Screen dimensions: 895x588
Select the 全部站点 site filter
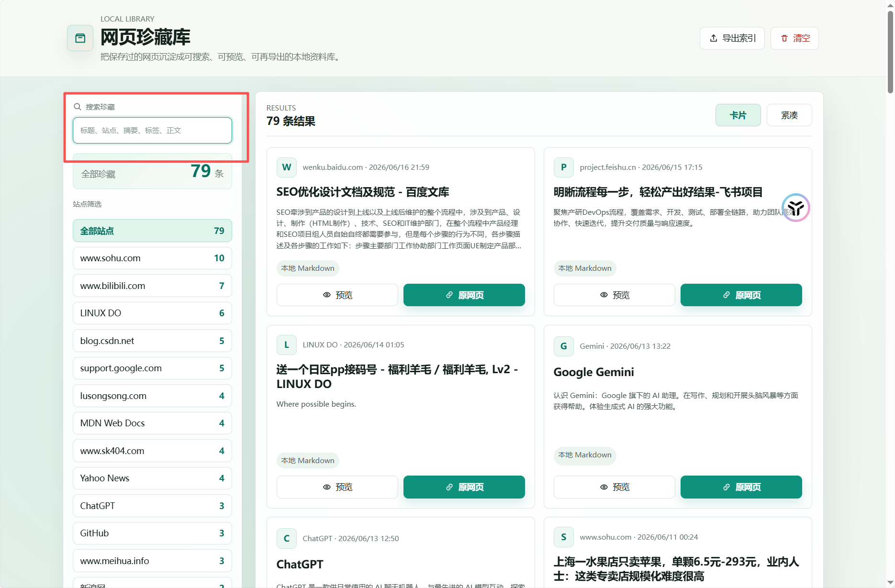click(152, 231)
